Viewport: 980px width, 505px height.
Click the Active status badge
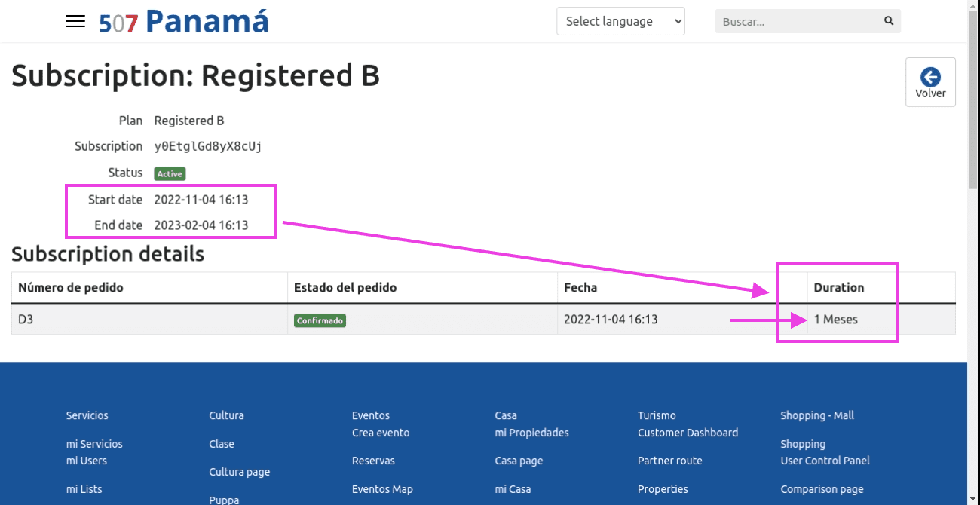point(170,174)
